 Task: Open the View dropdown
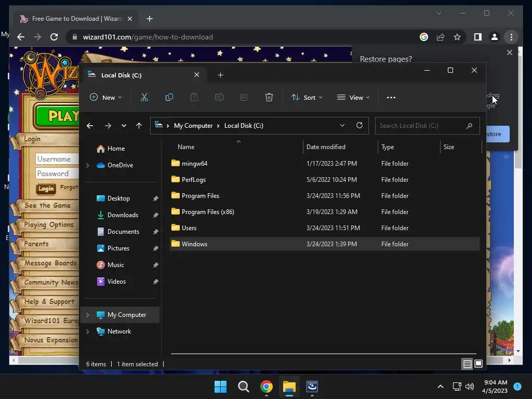(353, 97)
